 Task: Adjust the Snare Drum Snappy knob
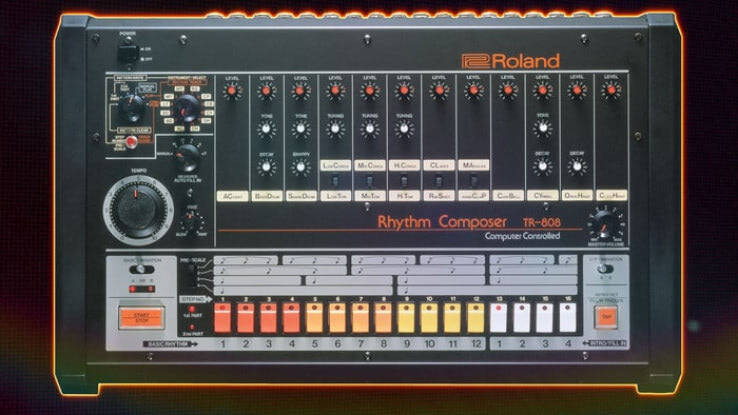300,167
